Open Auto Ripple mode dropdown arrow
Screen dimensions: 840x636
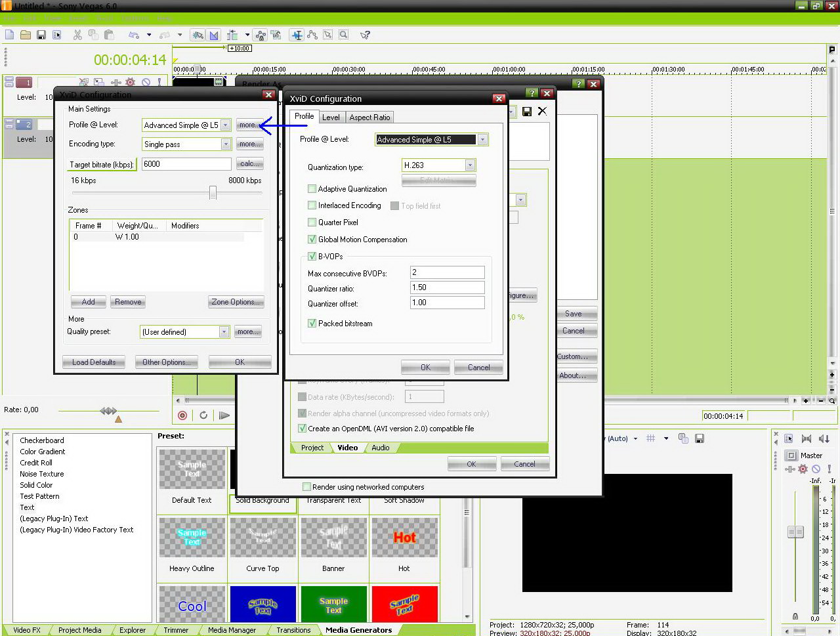[x=247, y=35]
